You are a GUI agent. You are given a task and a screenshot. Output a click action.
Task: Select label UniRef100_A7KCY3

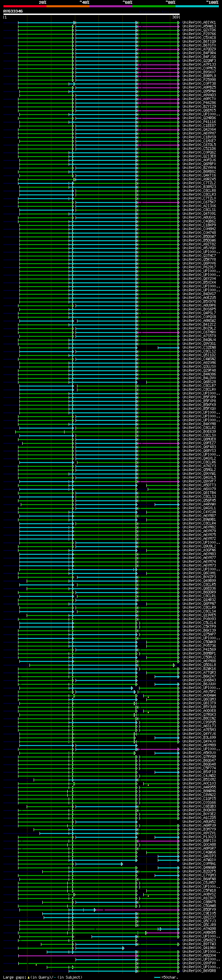tap(199, 466)
